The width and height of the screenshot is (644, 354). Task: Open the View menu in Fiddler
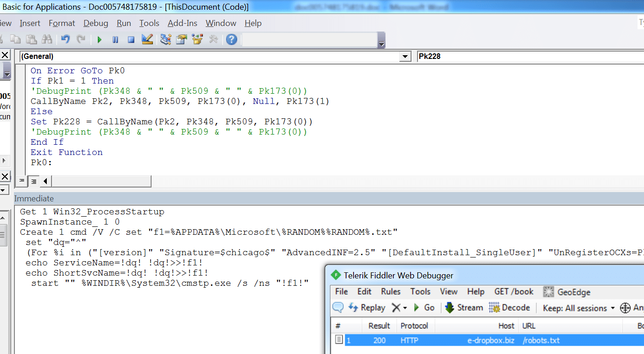pyautogui.click(x=448, y=291)
